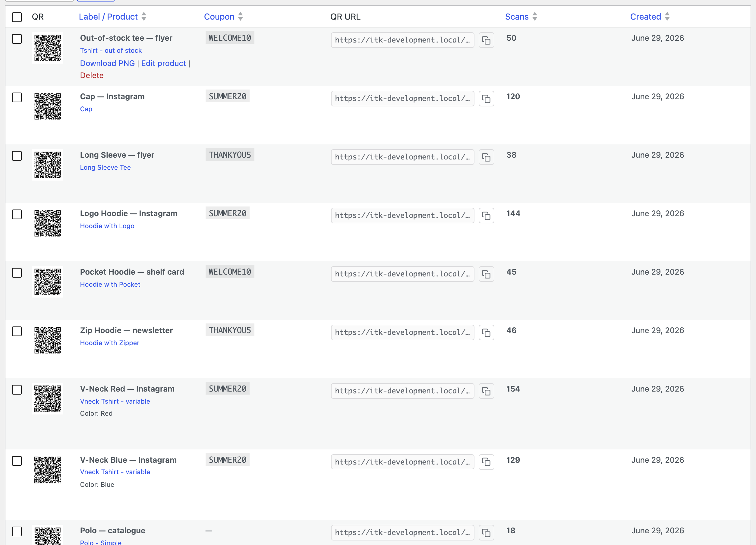
Task: Click QR URL field for Out-of-stock tee
Action: tap(402, 40)
